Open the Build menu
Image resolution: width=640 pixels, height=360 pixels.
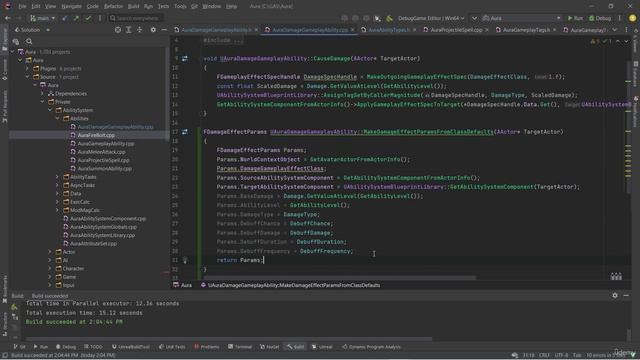tap(133, 6)
